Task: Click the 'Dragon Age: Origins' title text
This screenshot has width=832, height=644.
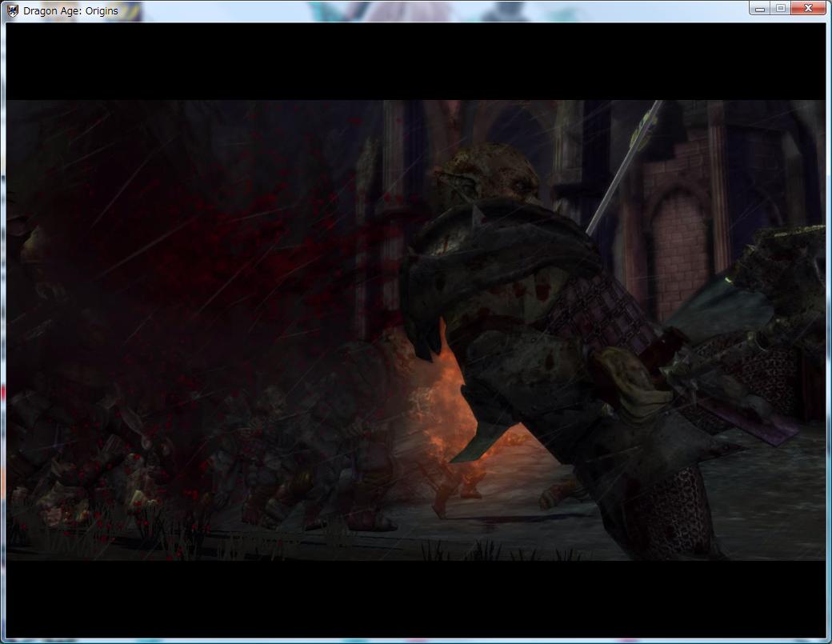Action: pyautogui.click(x=70, y=10)
